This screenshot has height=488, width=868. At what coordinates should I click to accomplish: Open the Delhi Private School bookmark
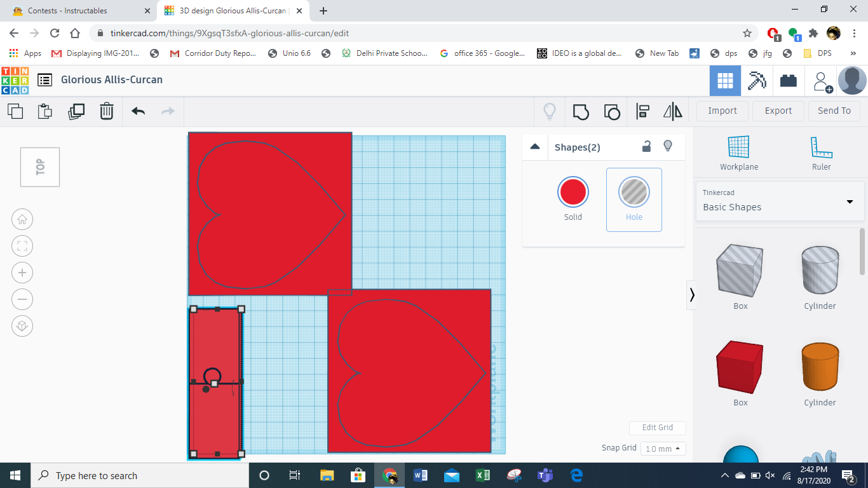[x=385, y=53]
